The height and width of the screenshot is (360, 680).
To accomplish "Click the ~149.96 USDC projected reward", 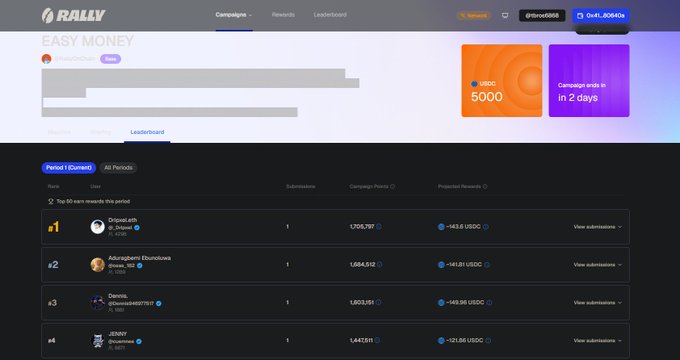I will click(x=465, y=303).
